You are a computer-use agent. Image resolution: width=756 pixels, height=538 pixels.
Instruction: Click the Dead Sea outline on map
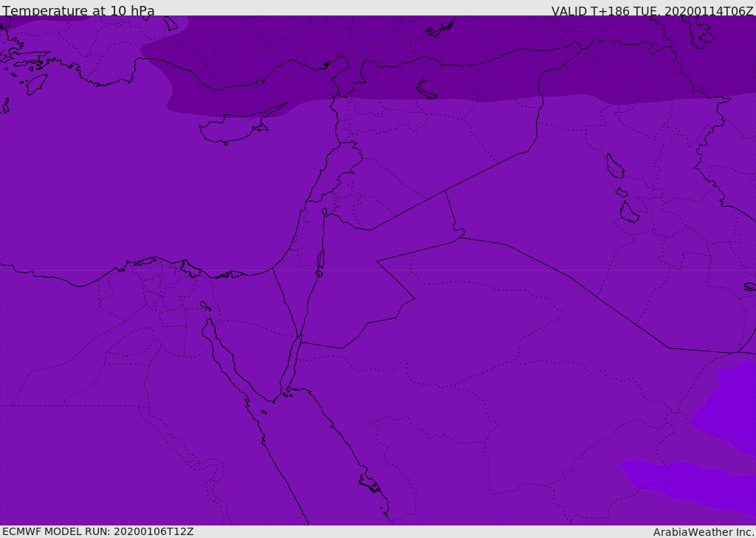click(x=320, y=263)
